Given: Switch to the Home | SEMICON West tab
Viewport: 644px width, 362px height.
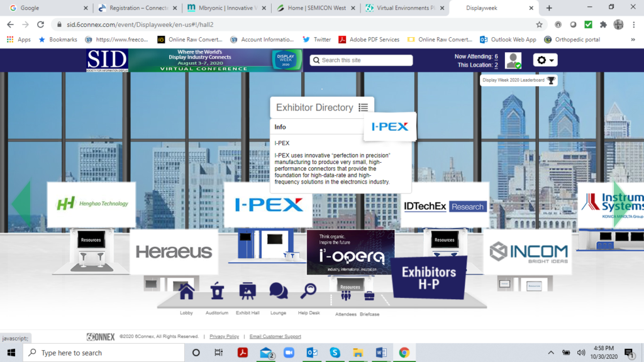Looking at the screenshot, I should point(316,8).
